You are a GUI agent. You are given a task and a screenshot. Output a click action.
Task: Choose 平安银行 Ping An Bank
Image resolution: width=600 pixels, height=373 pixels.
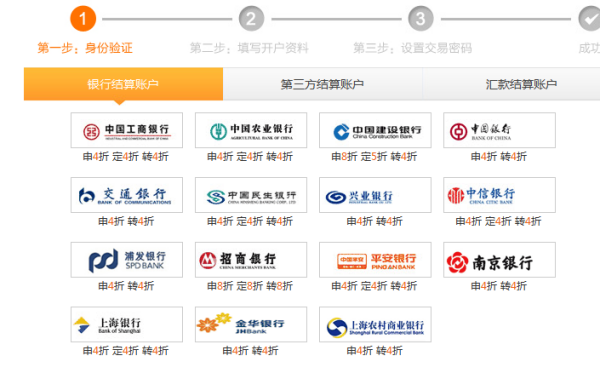(375, 260)
